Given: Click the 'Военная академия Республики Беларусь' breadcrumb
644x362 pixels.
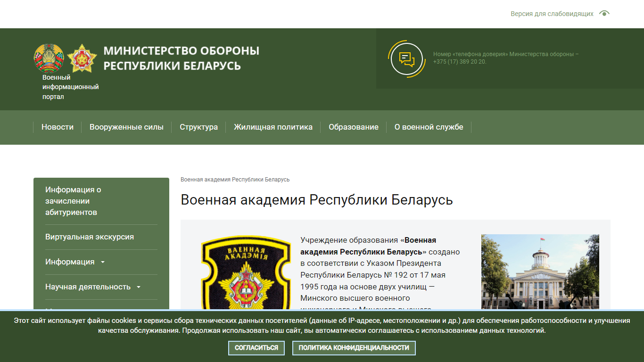Looking at the screenshot, I should pos(235,180).
